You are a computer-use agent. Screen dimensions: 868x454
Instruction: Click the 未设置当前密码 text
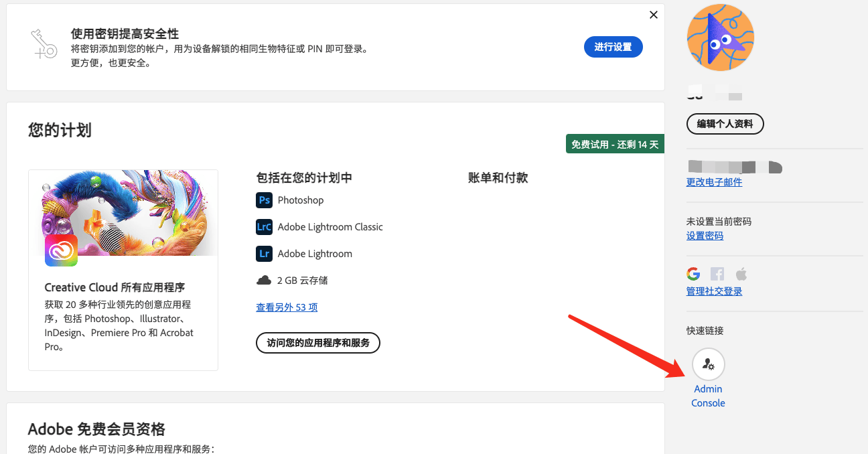pos(719,221)
